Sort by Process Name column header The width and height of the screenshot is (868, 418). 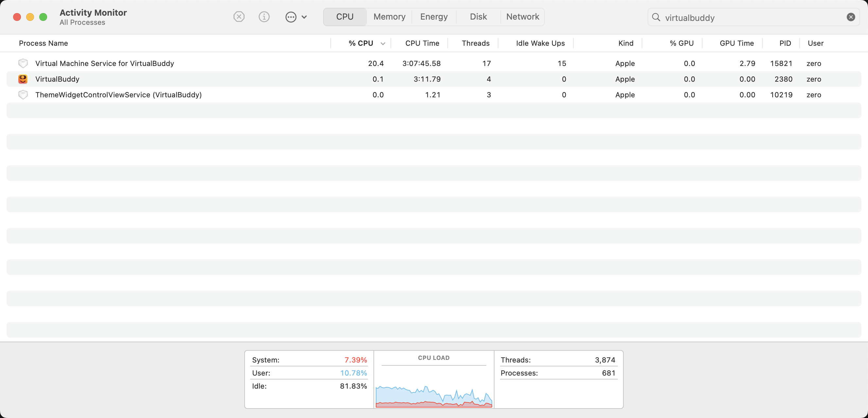(43, 43)
